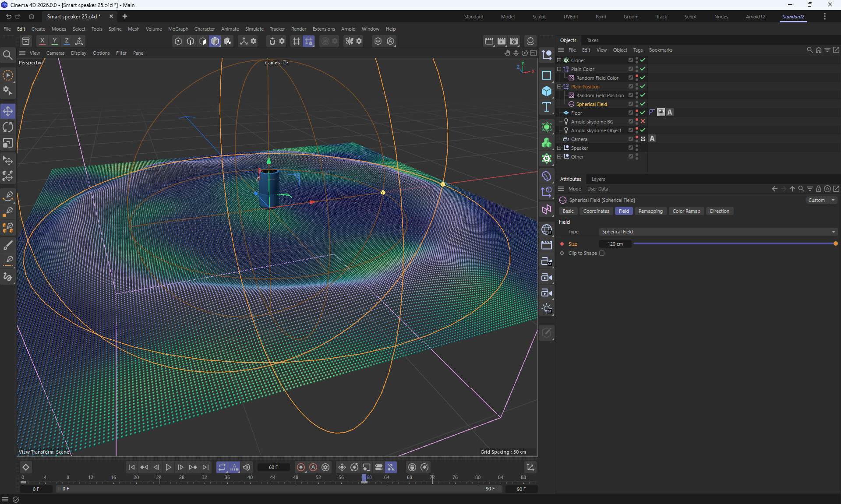The width and height of the screenshot is (841, 504).
Task: Toggle Arnold skydome BG enabled red X
Action: tap(643, 121)
